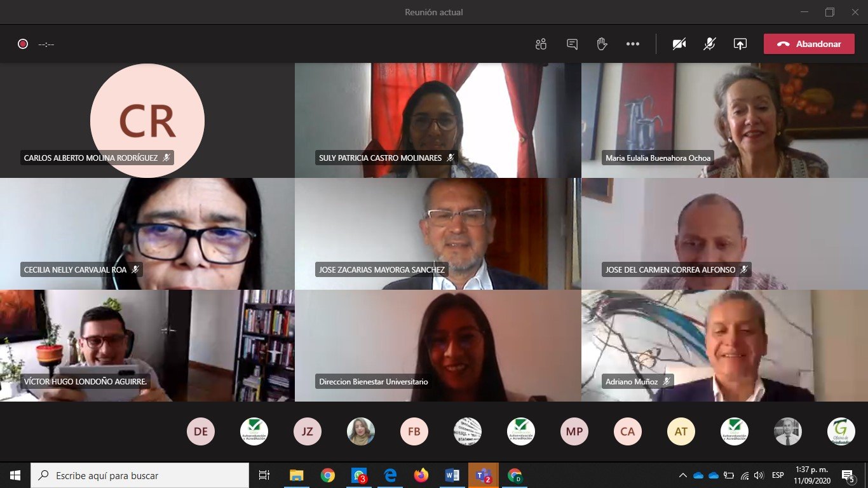The height and width of the screenshot is (488, 868).
Task: Open Firefox from the taskbar
Action: pos(421,475)
